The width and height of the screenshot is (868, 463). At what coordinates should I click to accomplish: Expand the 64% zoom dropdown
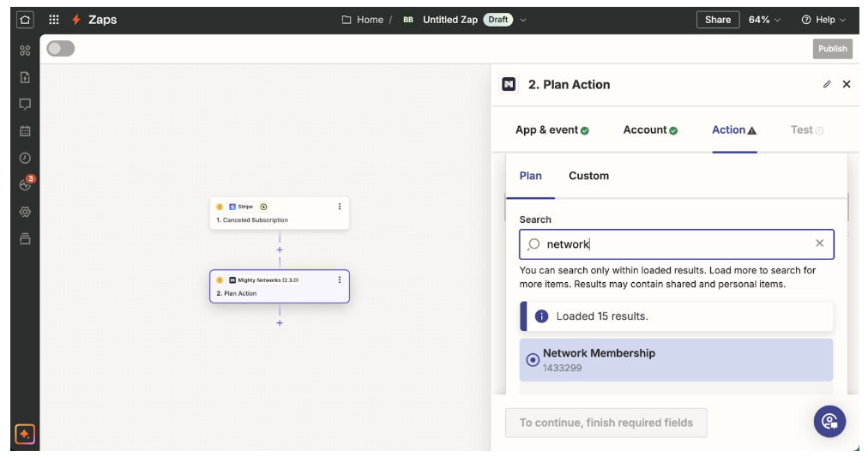[764, 20]
